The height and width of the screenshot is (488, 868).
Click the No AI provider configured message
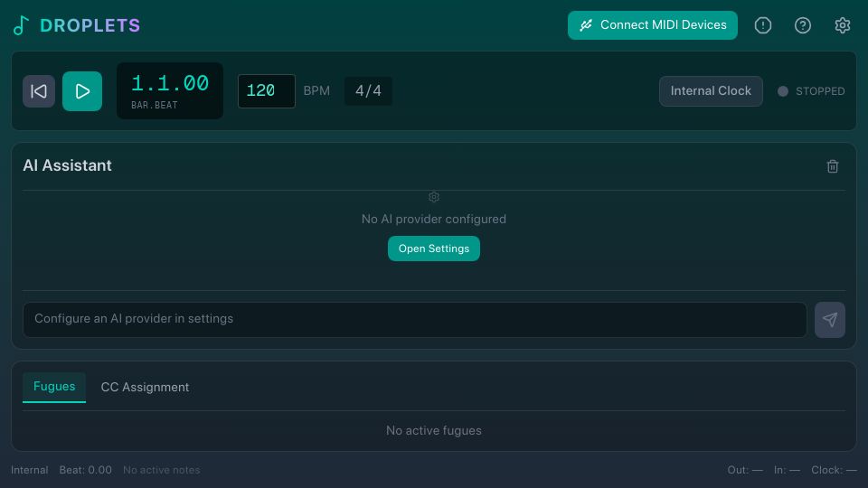(434, 219)
